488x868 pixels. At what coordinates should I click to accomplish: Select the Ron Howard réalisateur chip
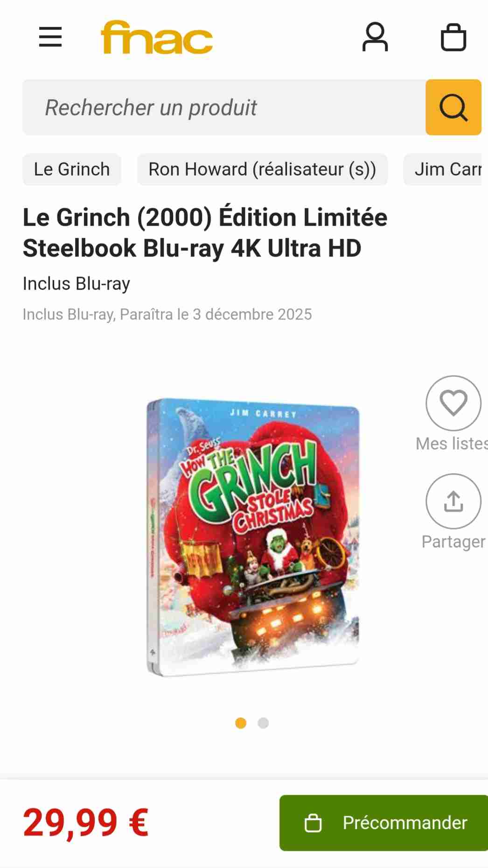pyautogui.click(x=262, y=169)
